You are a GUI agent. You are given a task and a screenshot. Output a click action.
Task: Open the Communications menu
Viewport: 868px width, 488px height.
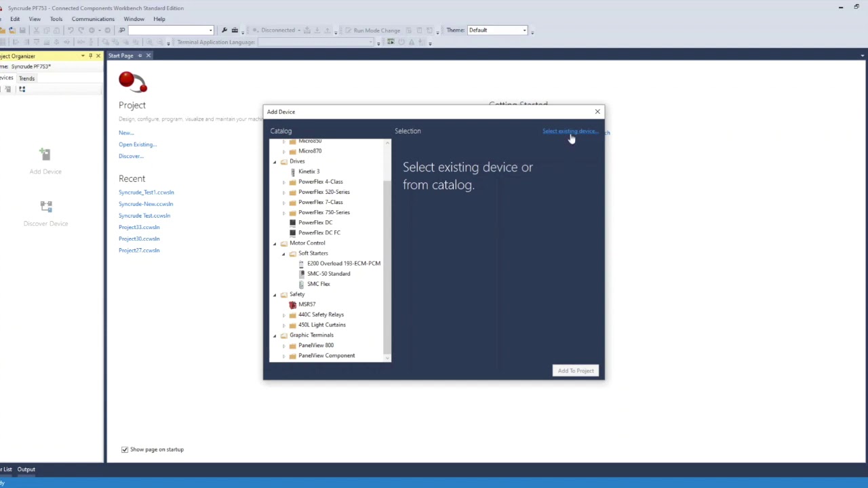pos(93,19)
